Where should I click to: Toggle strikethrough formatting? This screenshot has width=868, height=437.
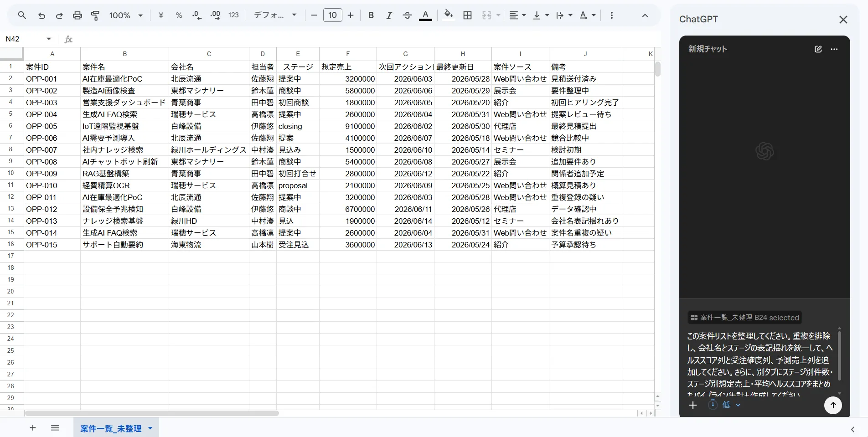tap(407, 15)
